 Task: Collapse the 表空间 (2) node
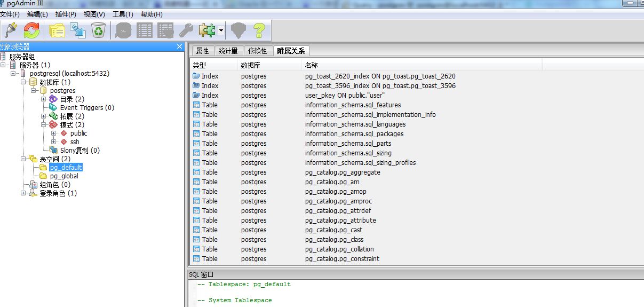pos(23,159)
